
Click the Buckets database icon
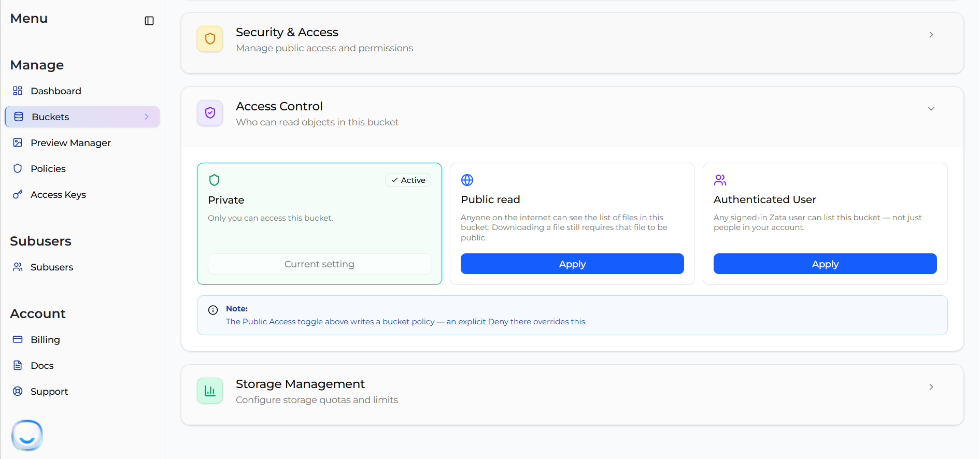(x=19, y=117)
